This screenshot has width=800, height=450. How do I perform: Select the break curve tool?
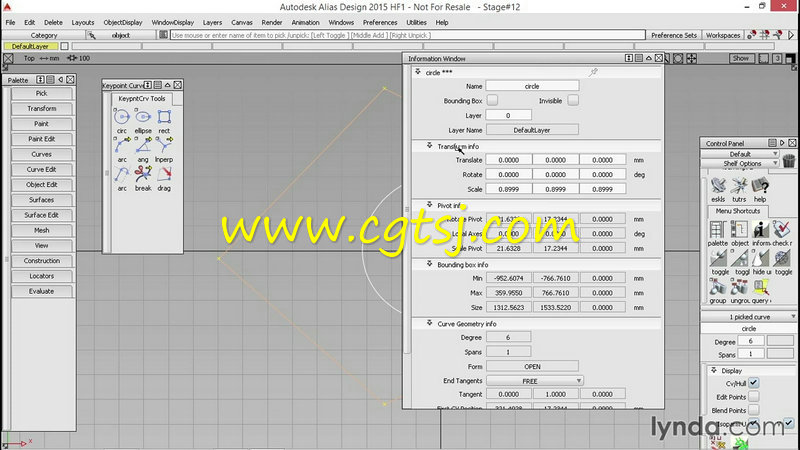tap(143, 174)
